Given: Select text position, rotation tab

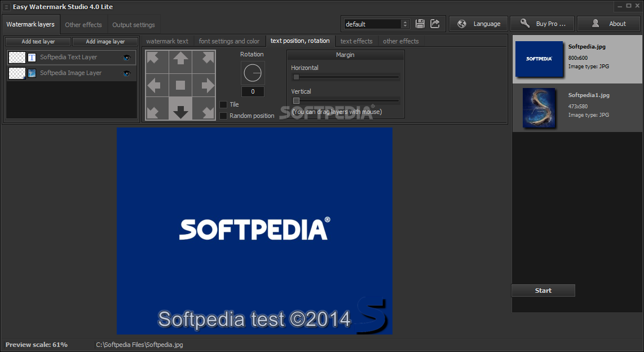Looking at the screenshot, I should point(300,41).
